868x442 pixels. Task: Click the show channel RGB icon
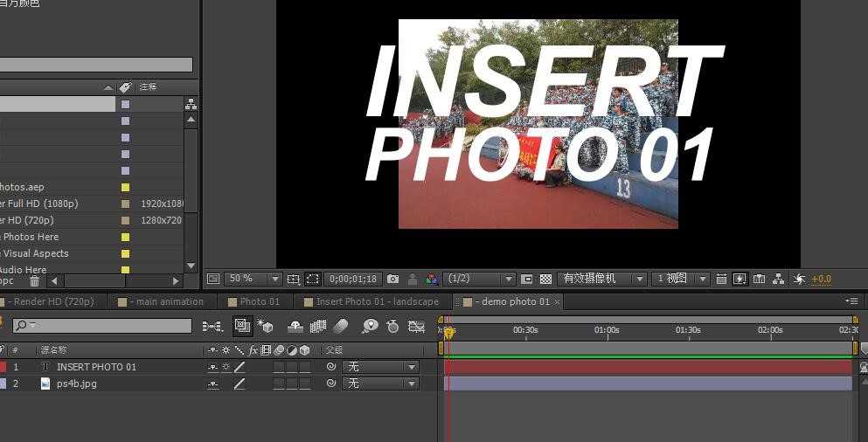point(432,280)
